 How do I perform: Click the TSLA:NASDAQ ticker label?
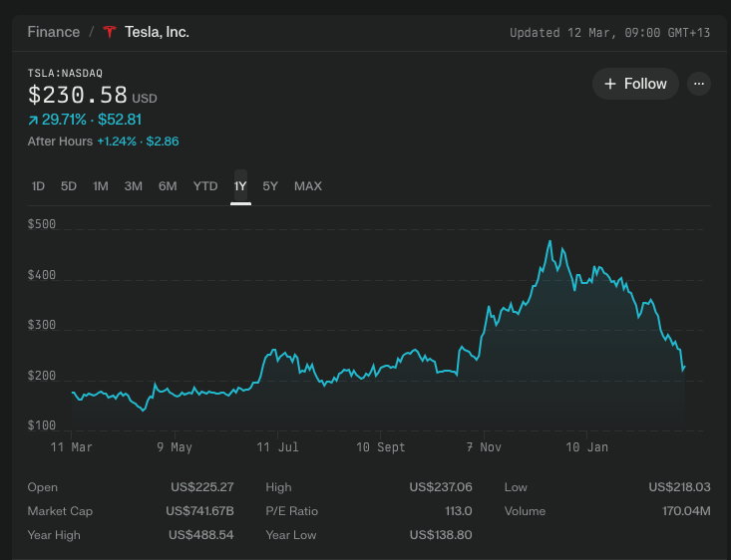65,73
